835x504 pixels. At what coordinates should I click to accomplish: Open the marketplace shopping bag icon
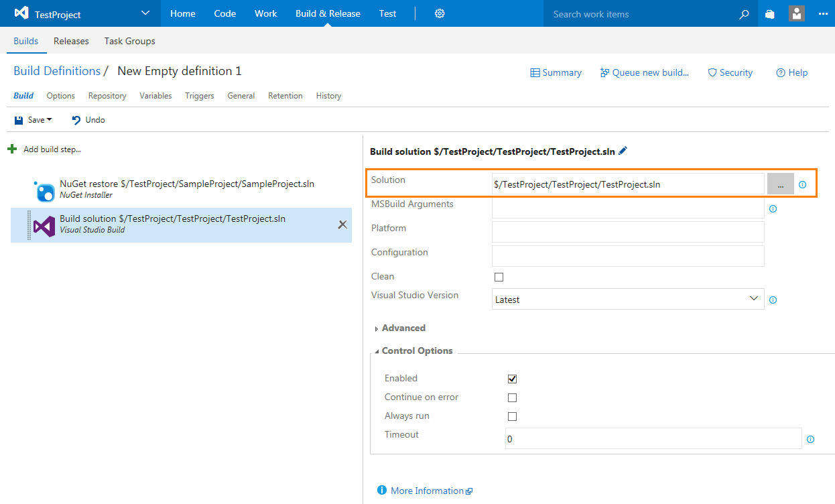(x=770, y=14)
